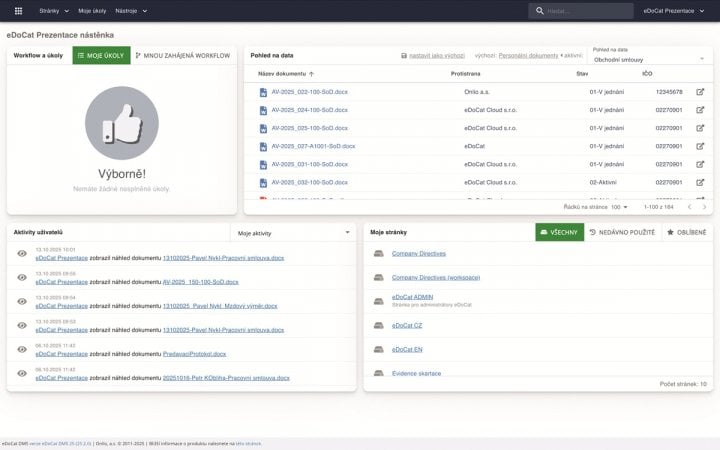
Task: Switch to MNOU ZAHÁJENÁ WORKFLOW tab
Action: tap(183, 56)
